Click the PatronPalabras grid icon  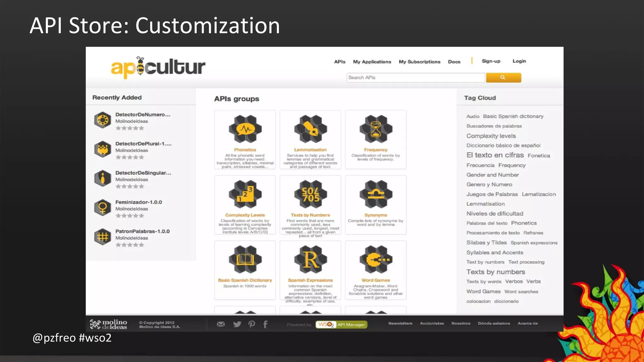pyautogui.click(x=103, y=237)
